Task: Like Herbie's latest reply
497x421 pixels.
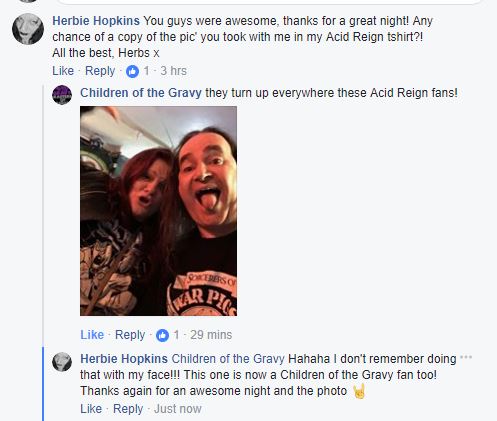Action: point(91,409)
